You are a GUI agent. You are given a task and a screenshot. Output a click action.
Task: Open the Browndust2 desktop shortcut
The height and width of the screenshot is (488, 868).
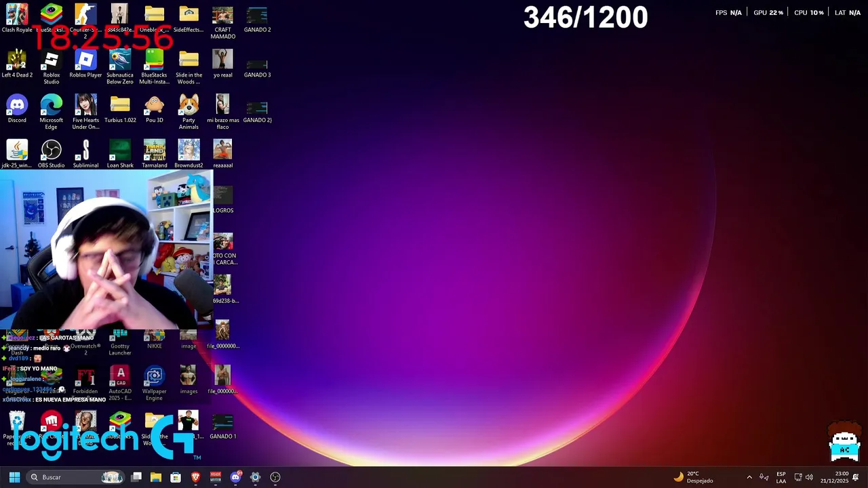pyautogui.click(x=189, y=155)
